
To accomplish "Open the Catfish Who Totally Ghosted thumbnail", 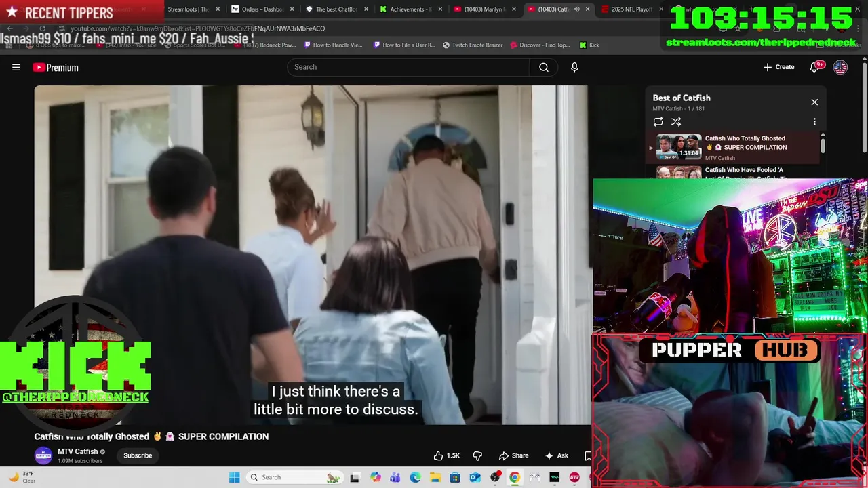I will coord(679,147).
